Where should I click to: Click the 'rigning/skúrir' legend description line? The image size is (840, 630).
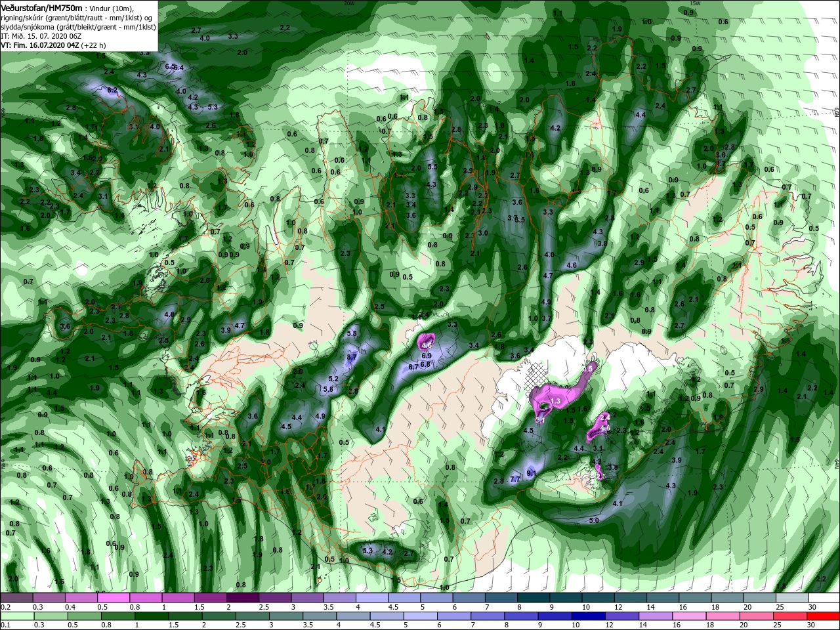coord(76,18)
